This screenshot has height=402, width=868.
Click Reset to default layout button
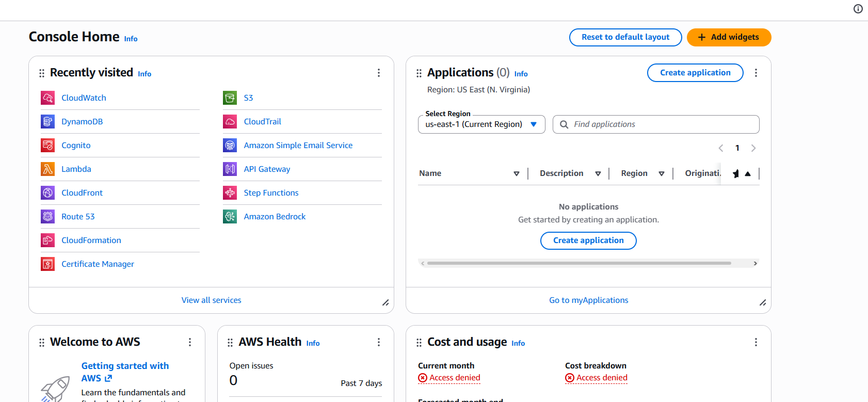(625, 37)
